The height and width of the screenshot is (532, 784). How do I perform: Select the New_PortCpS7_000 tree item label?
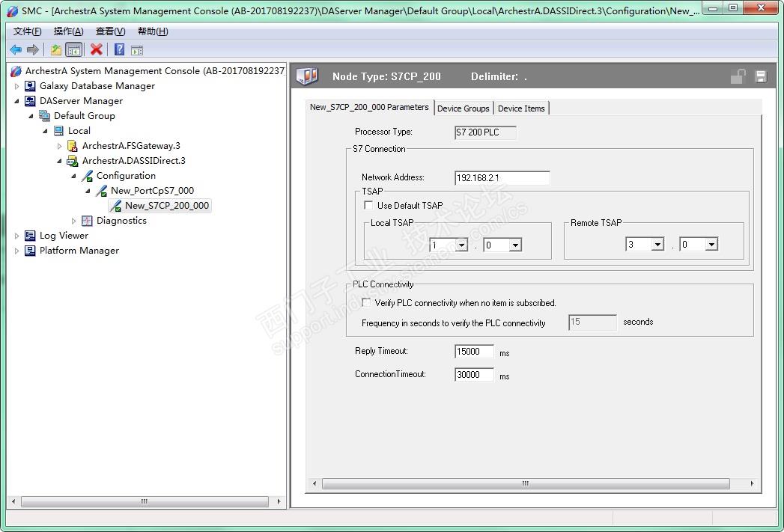coord(152,191)
